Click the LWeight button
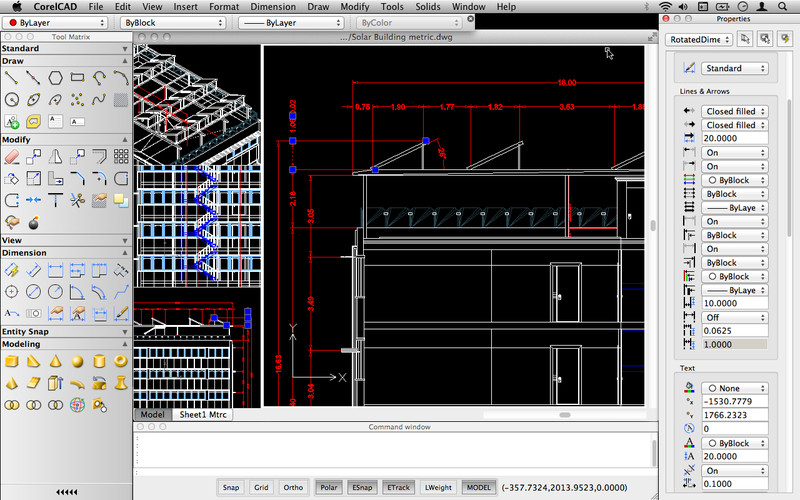The width and height of the screenshot is (800, 500). [x=438, y=487]
